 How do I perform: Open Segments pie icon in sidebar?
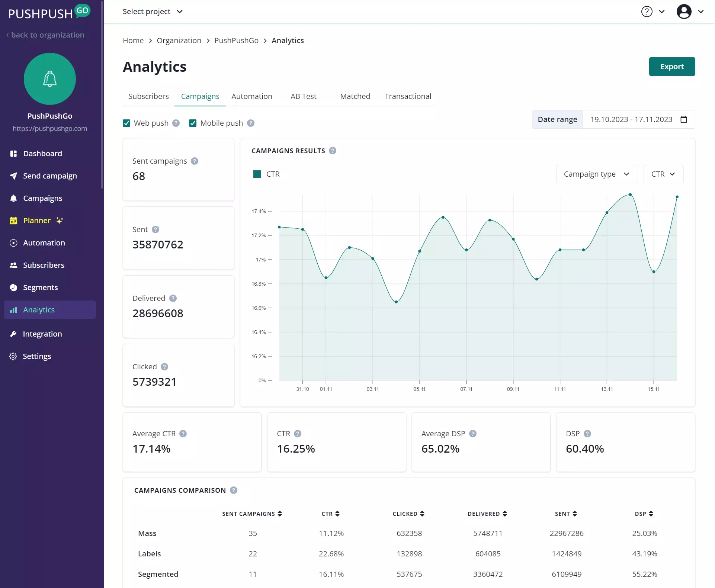13,287
